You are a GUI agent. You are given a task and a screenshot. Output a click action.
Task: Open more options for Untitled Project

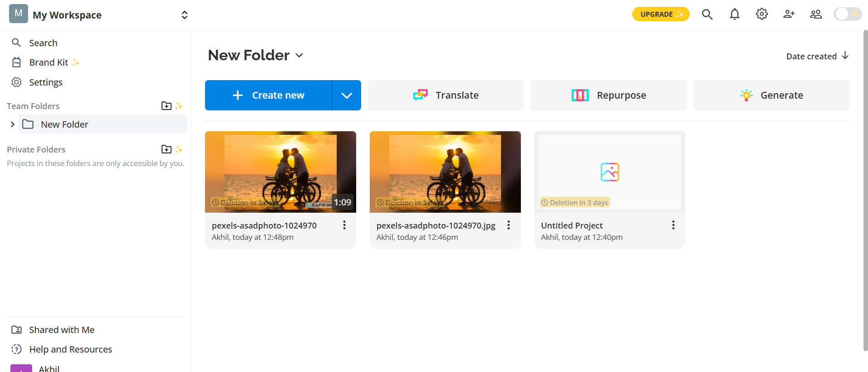(673, 225)
